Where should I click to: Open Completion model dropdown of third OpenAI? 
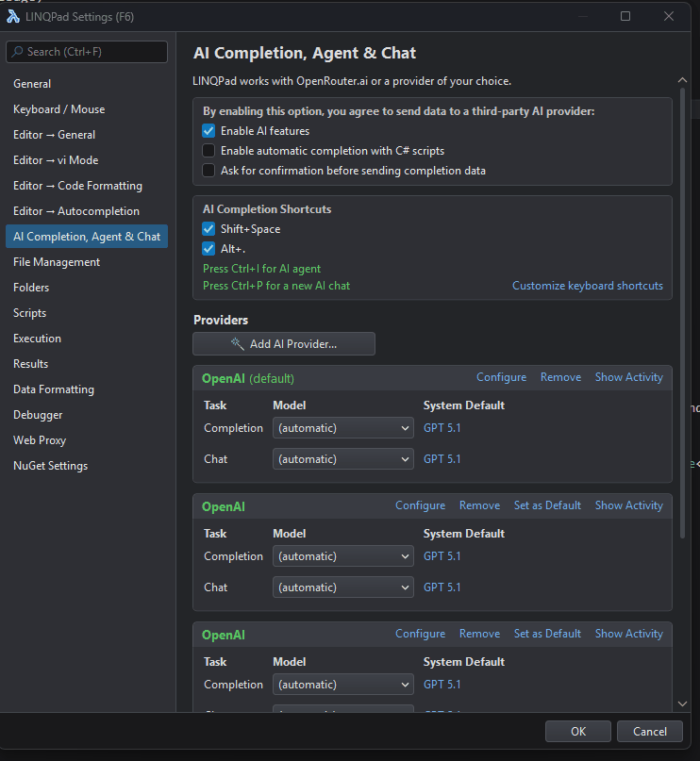coord(343,685)
